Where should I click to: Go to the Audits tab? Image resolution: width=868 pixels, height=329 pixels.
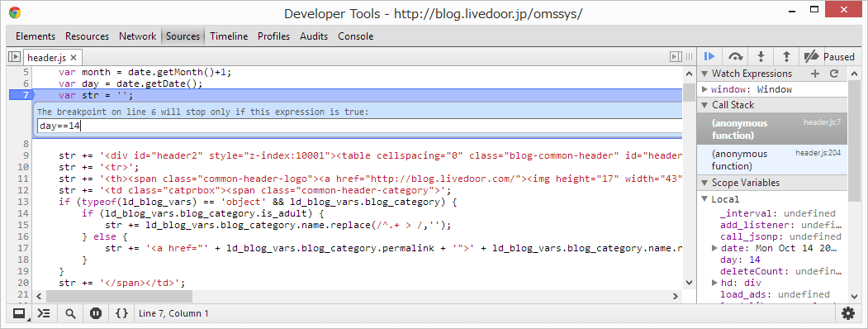(314, 36)
